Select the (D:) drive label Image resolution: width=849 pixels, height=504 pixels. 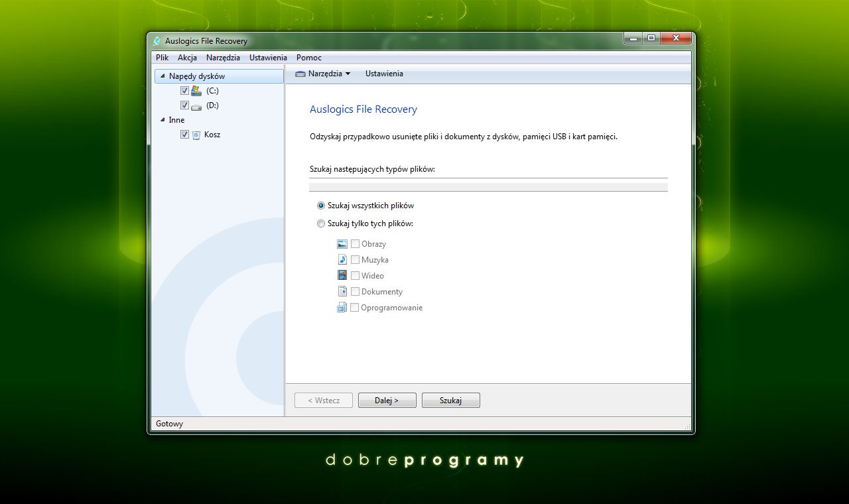tap(212, 105)
